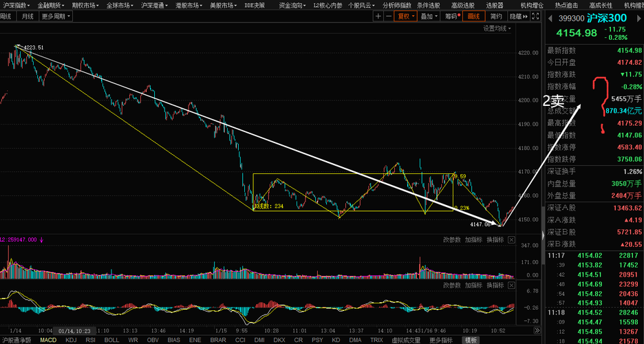Screen dimensions: 644x344
Task: Advance the timeline with double-arrow icon
Action: pyautogui.click(x=537, y=330)
